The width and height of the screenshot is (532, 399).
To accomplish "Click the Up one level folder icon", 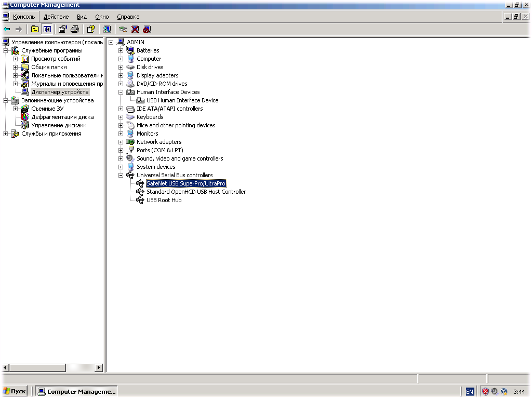I will pyautogui.click(x=35, y=30).
